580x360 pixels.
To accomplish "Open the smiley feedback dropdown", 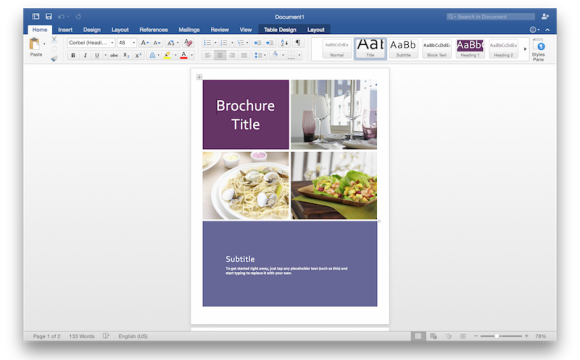I will pos(535,30).
